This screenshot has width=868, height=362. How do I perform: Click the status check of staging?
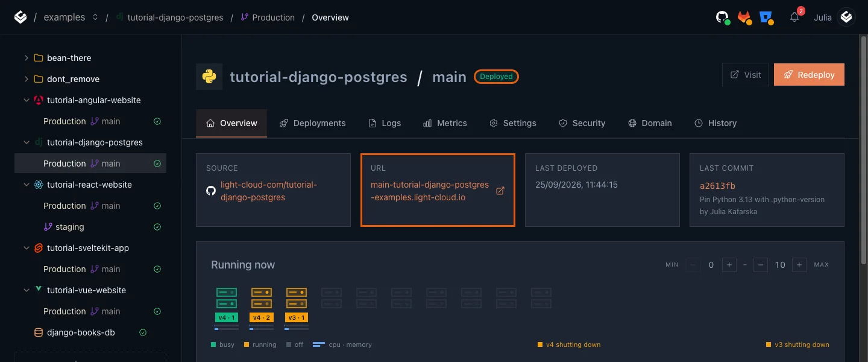(157, 227)
